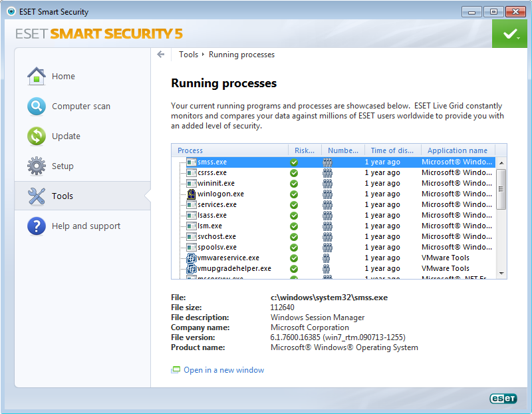Click the smss.exe process icon

192,162
